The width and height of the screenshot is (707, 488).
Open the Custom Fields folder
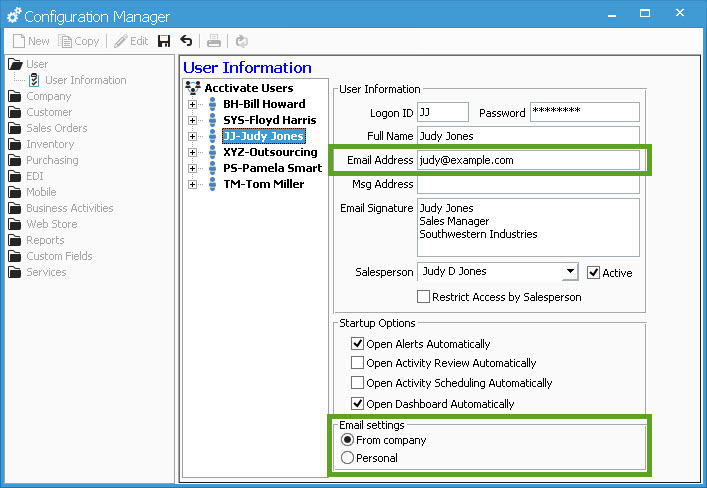(x=50, y=256)
